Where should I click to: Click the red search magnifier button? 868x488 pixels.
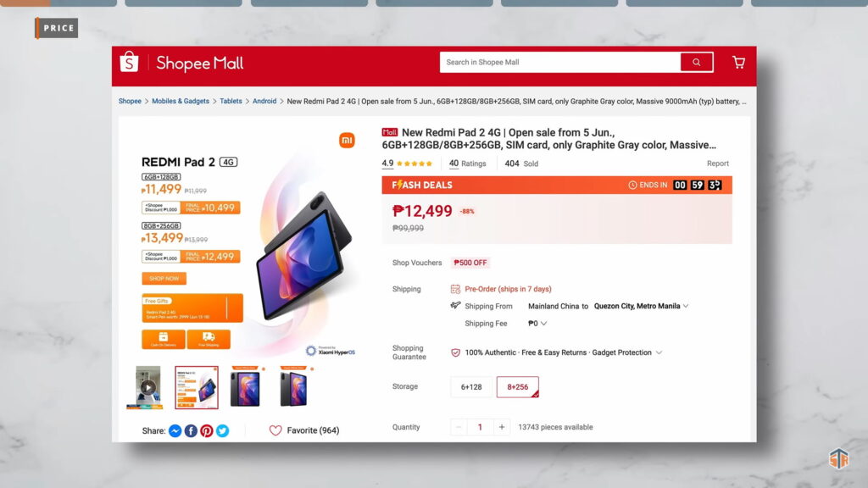697,62
